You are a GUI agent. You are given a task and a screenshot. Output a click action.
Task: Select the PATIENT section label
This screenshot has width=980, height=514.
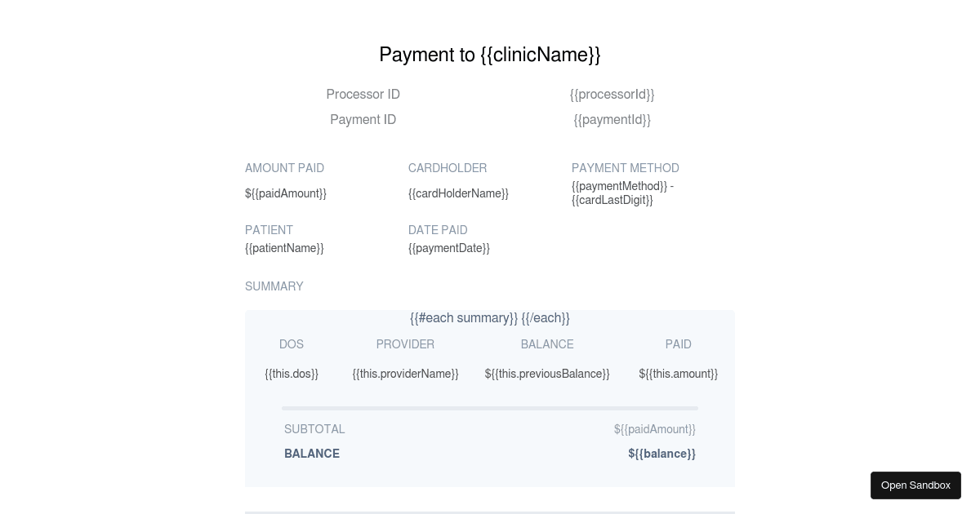coord(269,230)
